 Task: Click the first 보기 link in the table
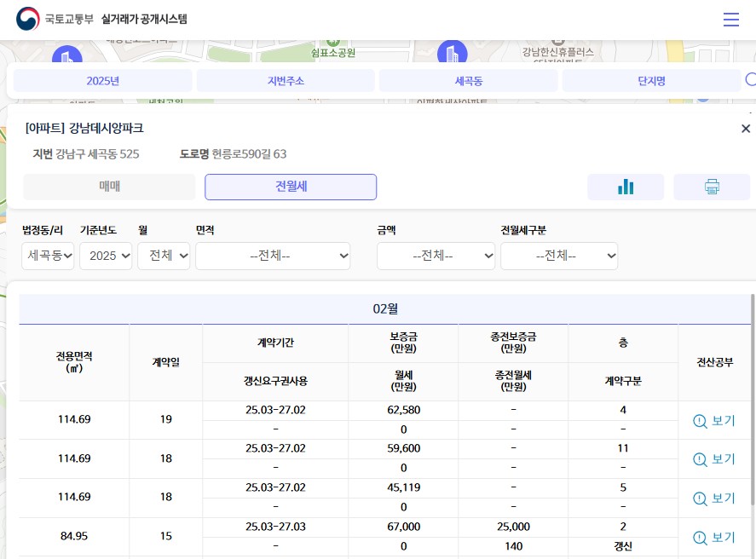pos(723,421)
